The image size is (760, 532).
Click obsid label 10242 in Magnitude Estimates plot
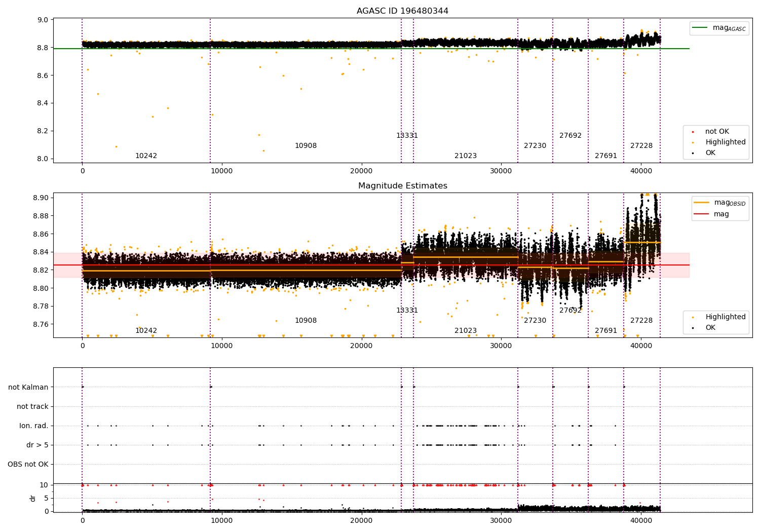(x=146, y=331)
